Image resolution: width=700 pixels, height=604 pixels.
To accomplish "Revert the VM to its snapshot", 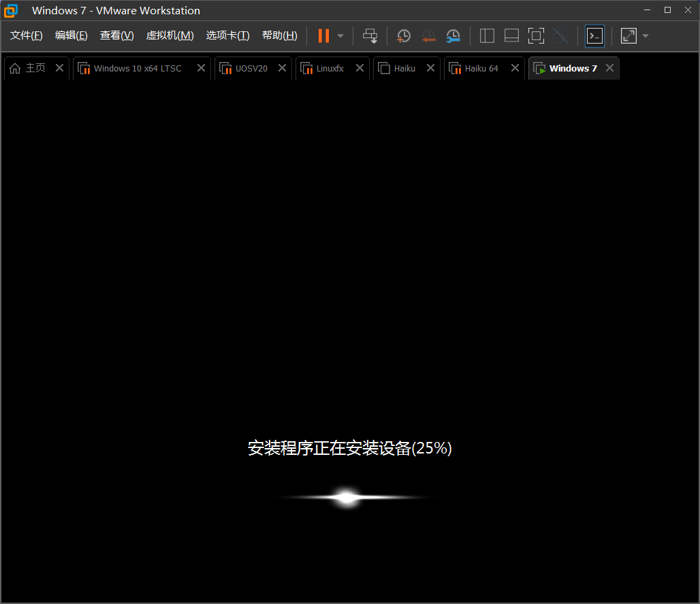I will [428, 35].
